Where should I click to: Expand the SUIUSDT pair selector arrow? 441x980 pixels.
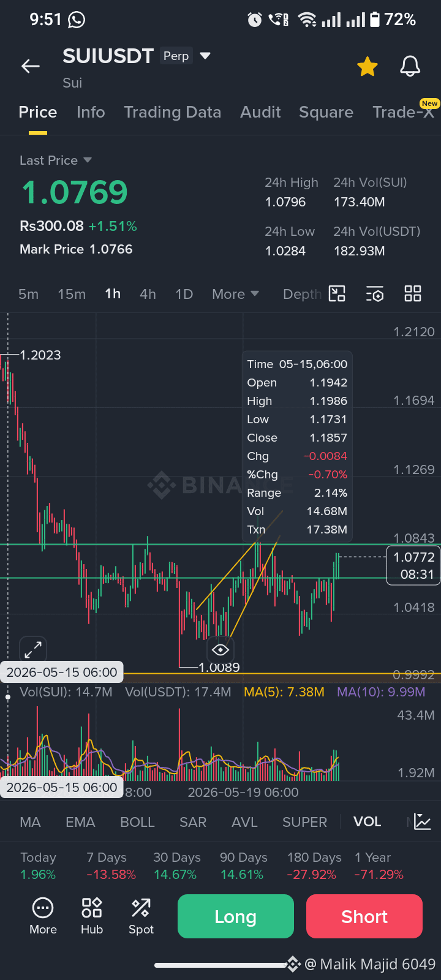click(205, 56)
